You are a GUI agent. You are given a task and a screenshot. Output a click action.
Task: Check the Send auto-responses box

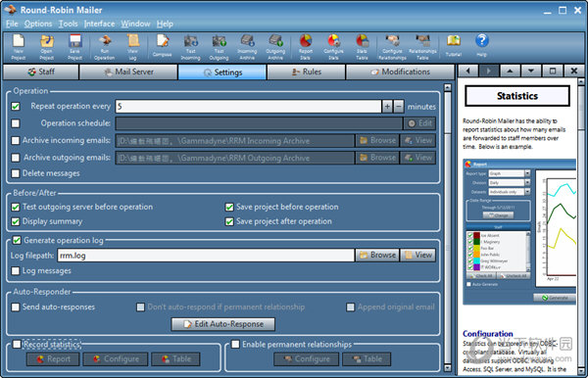pyautogui.click(x=16, y=307)
